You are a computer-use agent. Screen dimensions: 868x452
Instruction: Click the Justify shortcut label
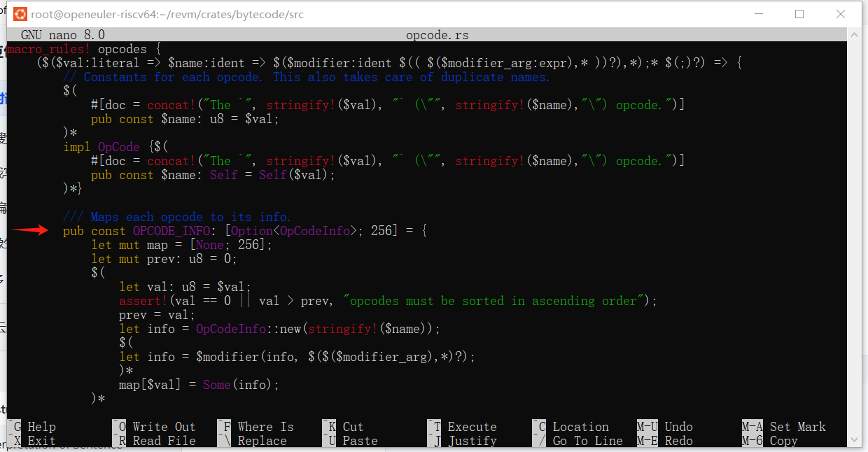tap(472, 441)
